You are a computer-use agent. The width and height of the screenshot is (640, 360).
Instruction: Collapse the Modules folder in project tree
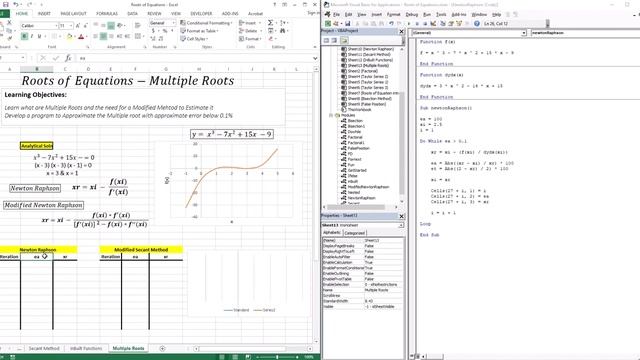click(331, 116)
